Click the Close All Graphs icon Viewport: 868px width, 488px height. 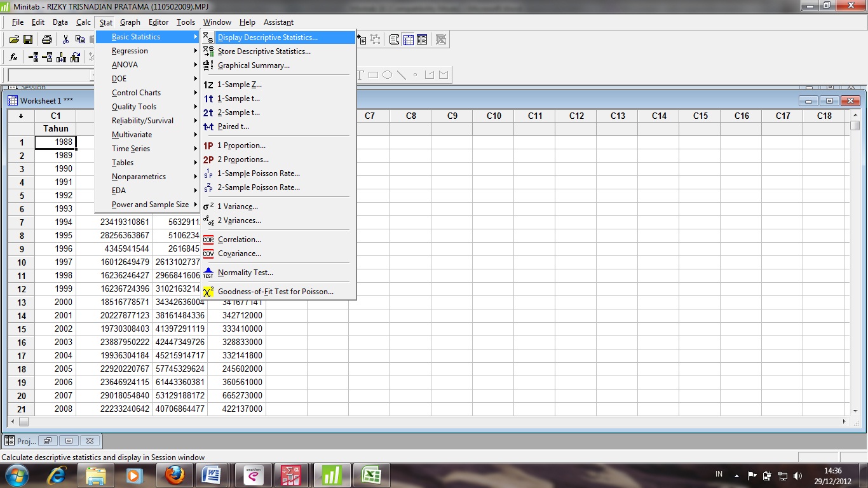pyautogui.click(x=441, y=39)
